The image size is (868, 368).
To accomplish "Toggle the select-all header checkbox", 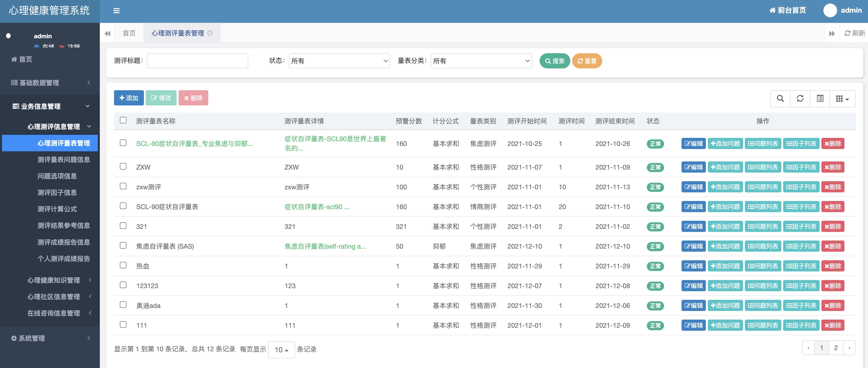I will coord(123,120).
